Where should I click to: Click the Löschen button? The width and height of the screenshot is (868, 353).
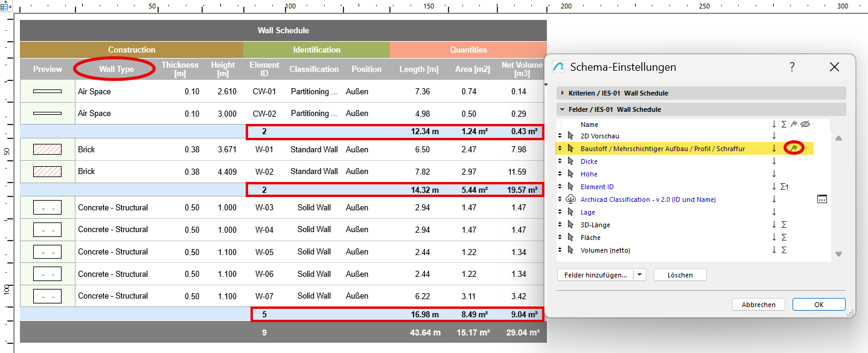[x=680, y=275]
